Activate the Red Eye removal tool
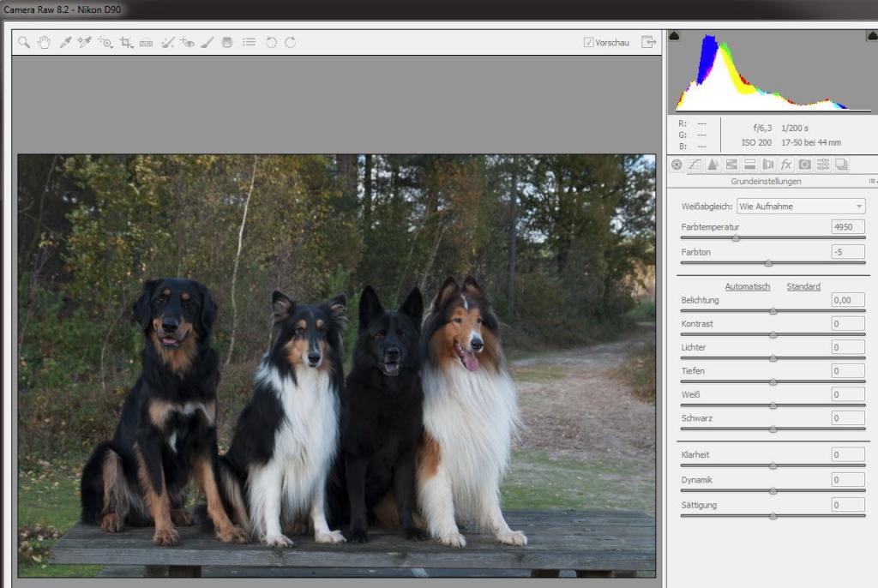This screenshot has height=588, width=878. 187,43
